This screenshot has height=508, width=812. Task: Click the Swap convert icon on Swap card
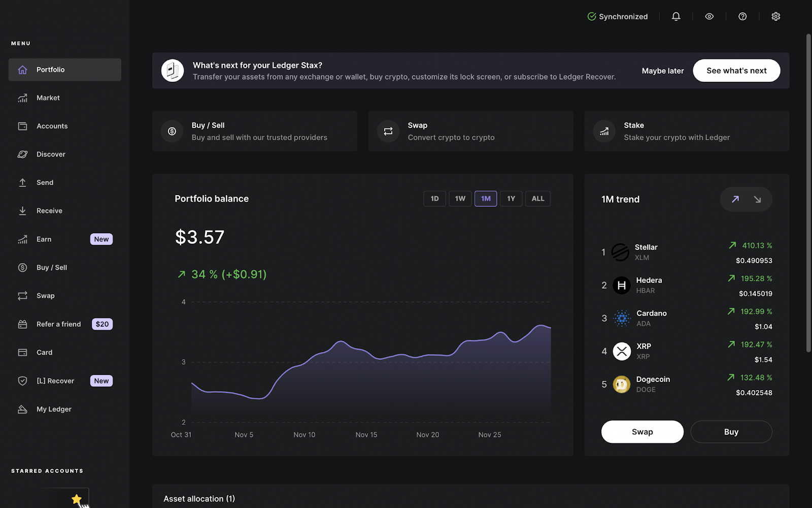[x=388, y=131]
